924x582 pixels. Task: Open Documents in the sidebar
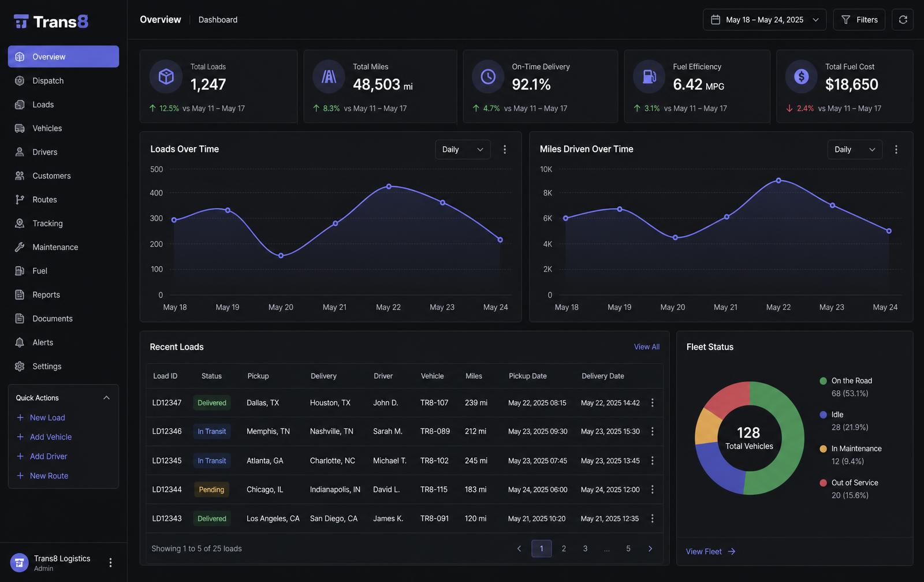point(64,319)
